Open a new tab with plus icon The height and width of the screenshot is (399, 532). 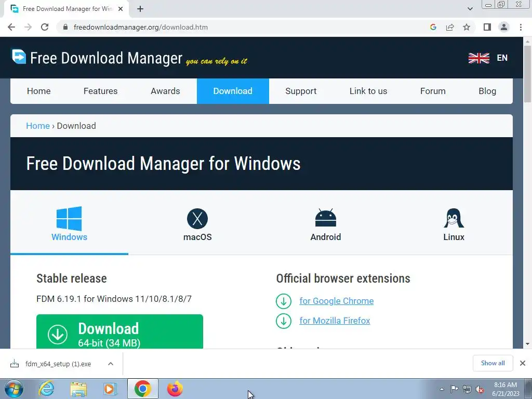tap(140, 9)
